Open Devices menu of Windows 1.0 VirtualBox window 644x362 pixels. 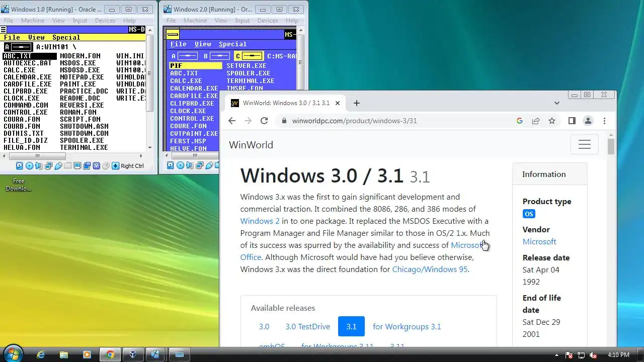105,21
